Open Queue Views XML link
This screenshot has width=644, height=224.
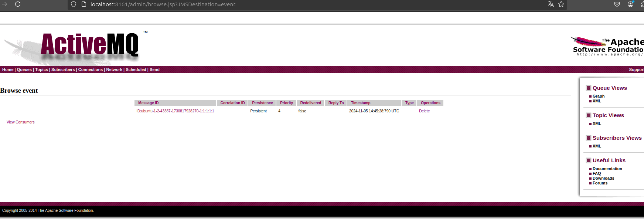[x=597, y=101]
